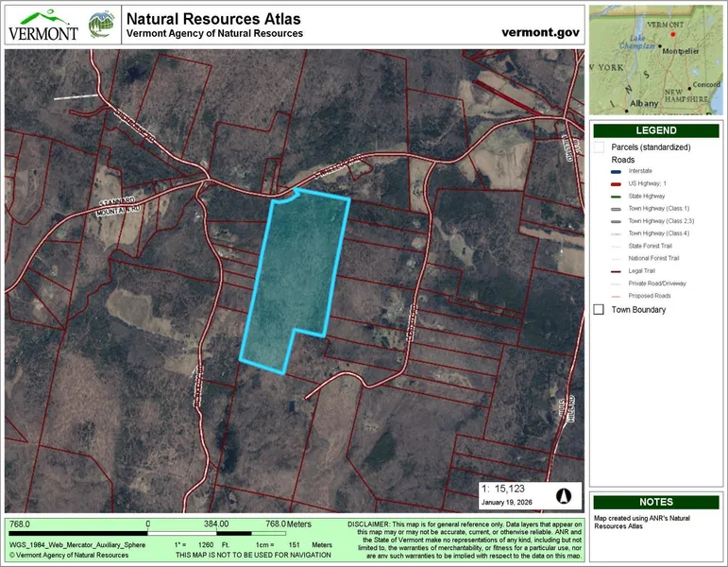
Task: Open the vermont.gov link
Action: click(x=539, y=31)
